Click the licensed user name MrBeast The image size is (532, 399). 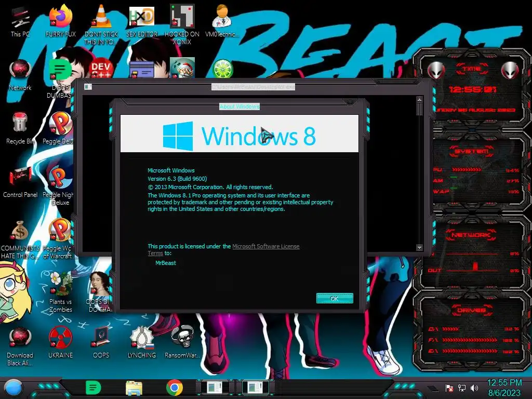pyautogui.click(x=166, y=263)
